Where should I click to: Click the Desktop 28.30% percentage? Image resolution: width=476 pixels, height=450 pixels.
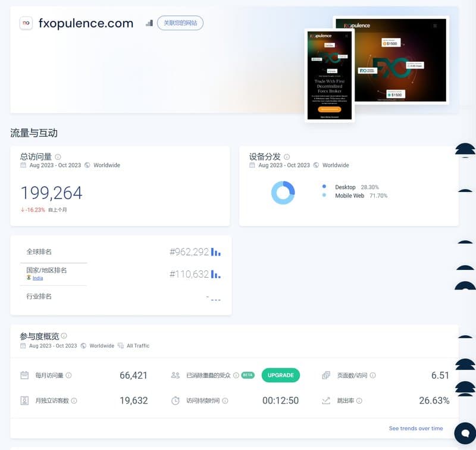369,187
